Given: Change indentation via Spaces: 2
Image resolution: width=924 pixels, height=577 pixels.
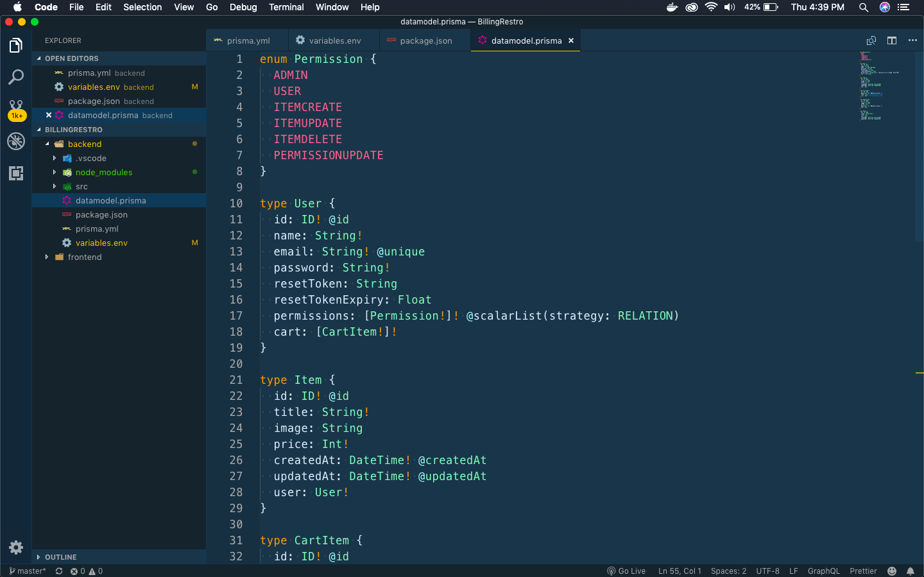Looking at the screenshot, I should [x=728, y=571].
